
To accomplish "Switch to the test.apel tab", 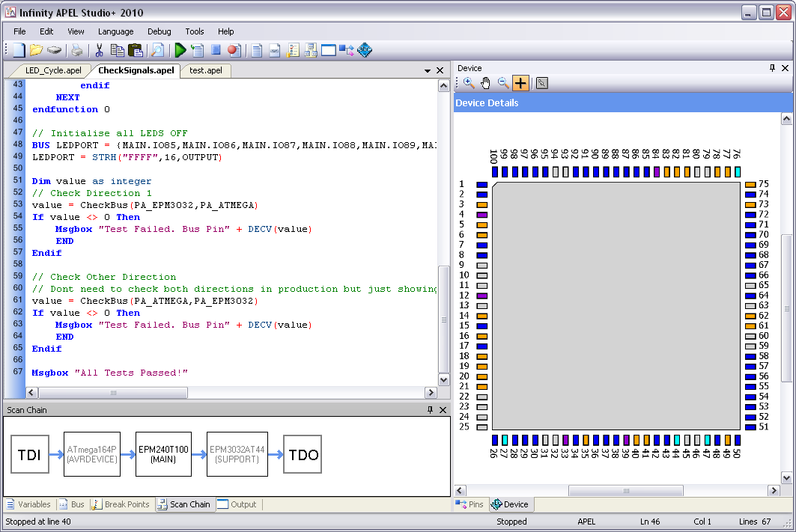I will tap(205, 71).
